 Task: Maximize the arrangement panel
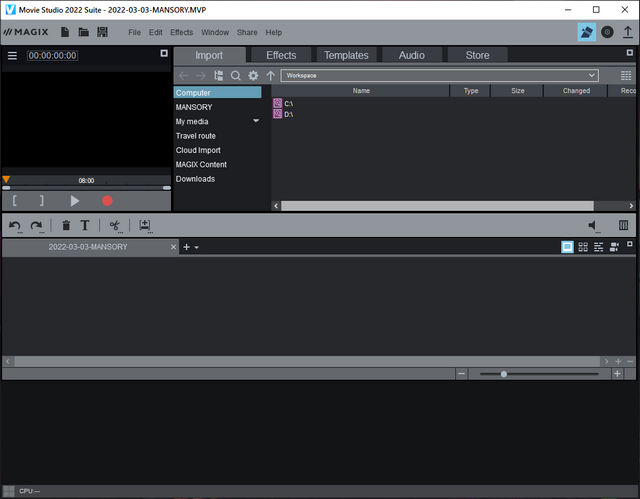click(x=629, y=244)
